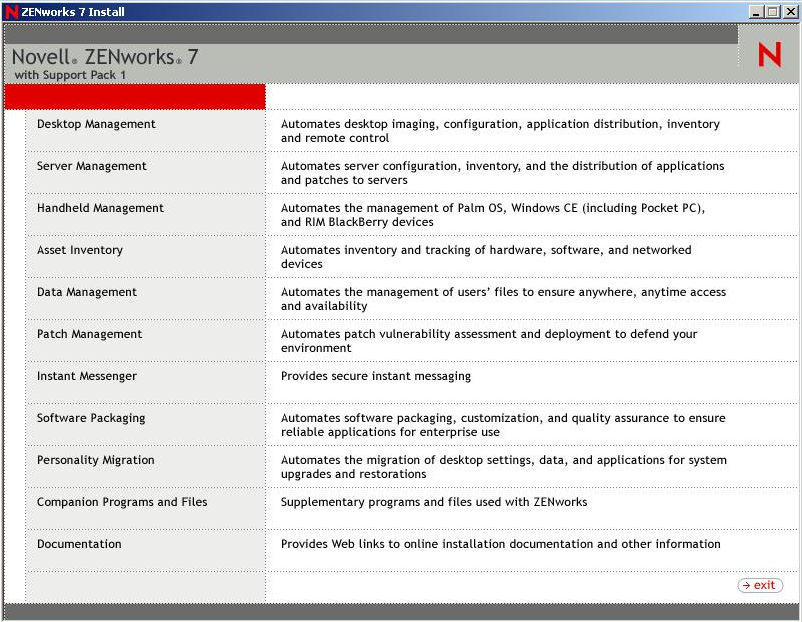
Task: Click 'Provides Web links' description text
Action: pyautogui.click(x=501, y=544)
